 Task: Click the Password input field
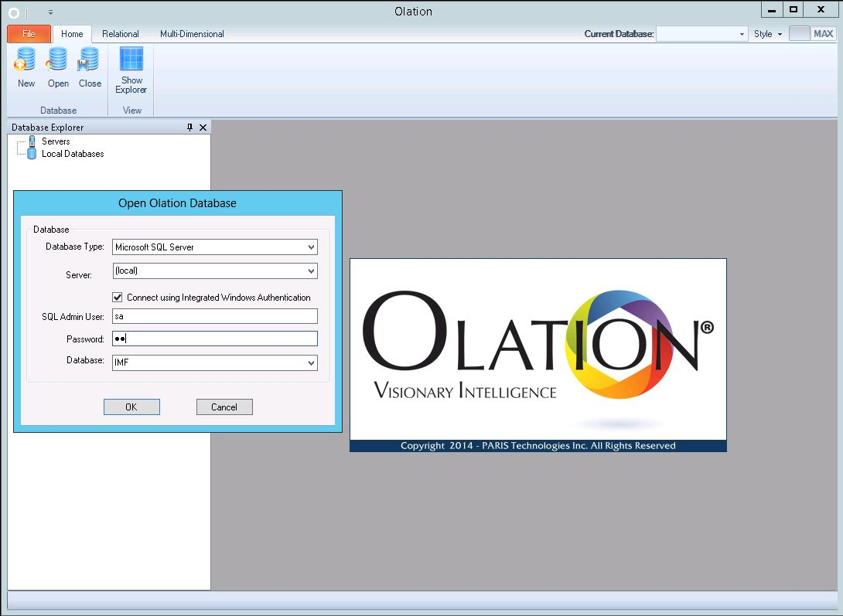coord(215,339)
